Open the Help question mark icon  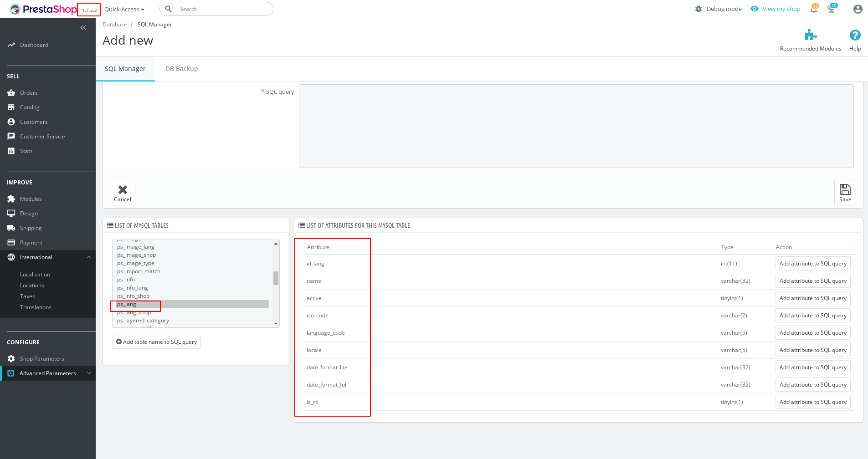tap(855, 35)
